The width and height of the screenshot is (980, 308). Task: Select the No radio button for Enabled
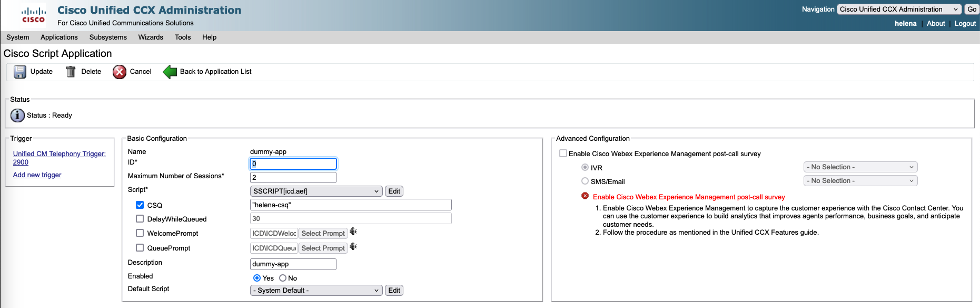(x=283, y=278)
